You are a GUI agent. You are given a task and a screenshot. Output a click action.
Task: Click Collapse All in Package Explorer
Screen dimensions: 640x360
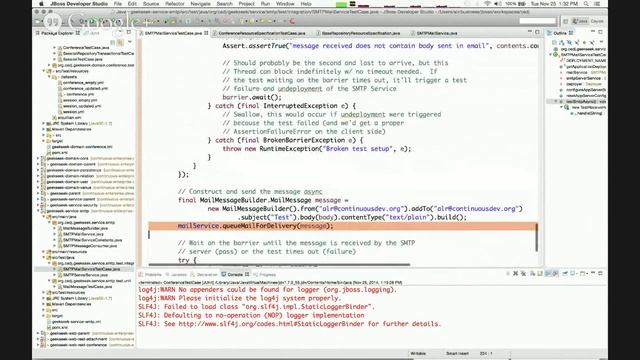tap(113, 42)
